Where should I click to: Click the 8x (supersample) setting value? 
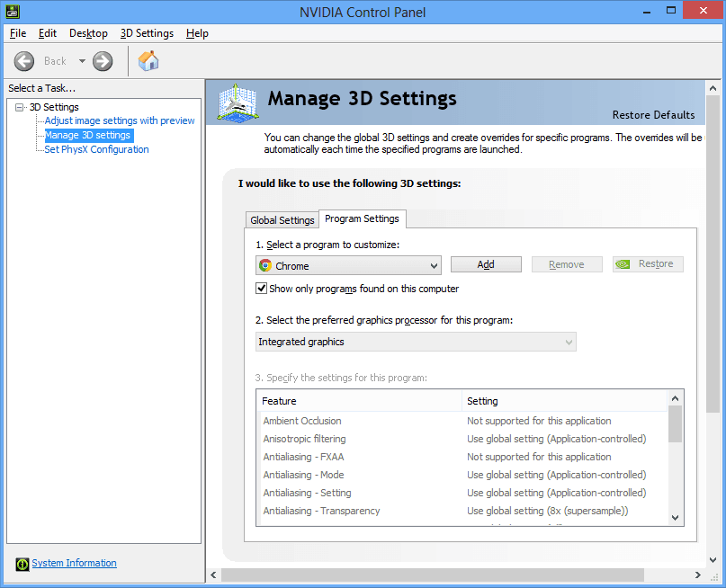point(547,511)
